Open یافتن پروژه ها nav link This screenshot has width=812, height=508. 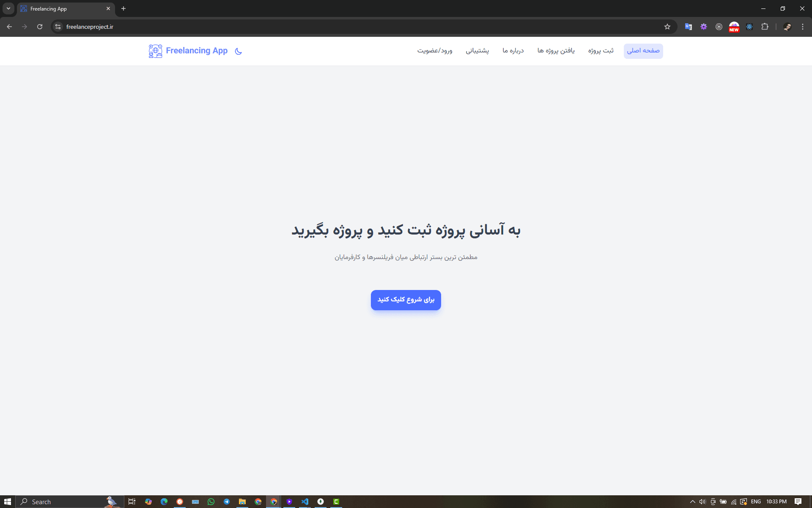click(556, 51)
